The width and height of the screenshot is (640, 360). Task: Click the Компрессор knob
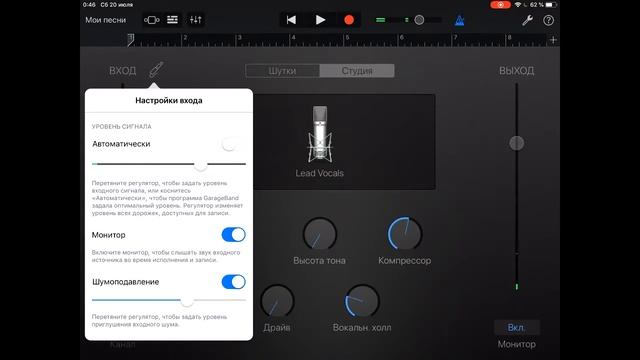tap(404, 234)
